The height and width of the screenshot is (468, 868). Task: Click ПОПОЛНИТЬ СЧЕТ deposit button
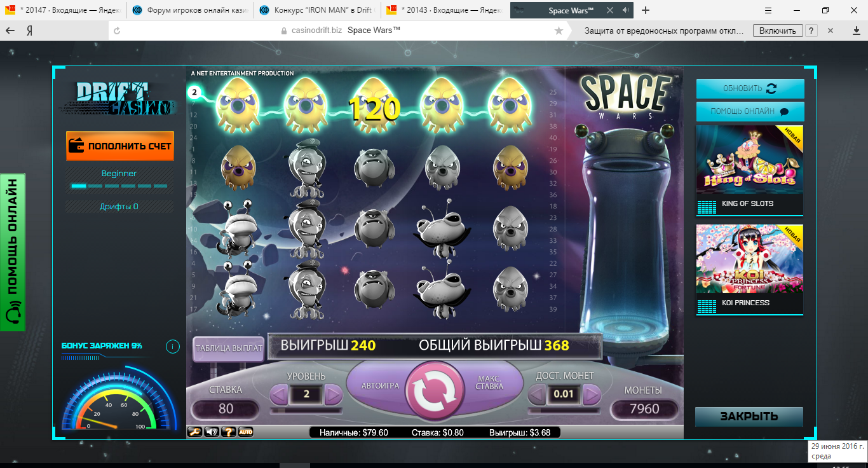pos(120,146)
